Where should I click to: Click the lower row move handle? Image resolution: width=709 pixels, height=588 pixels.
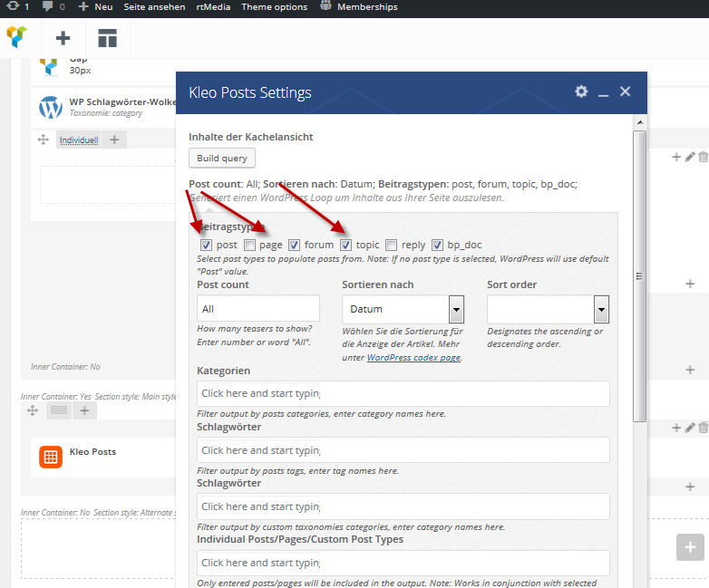point(33,410)
